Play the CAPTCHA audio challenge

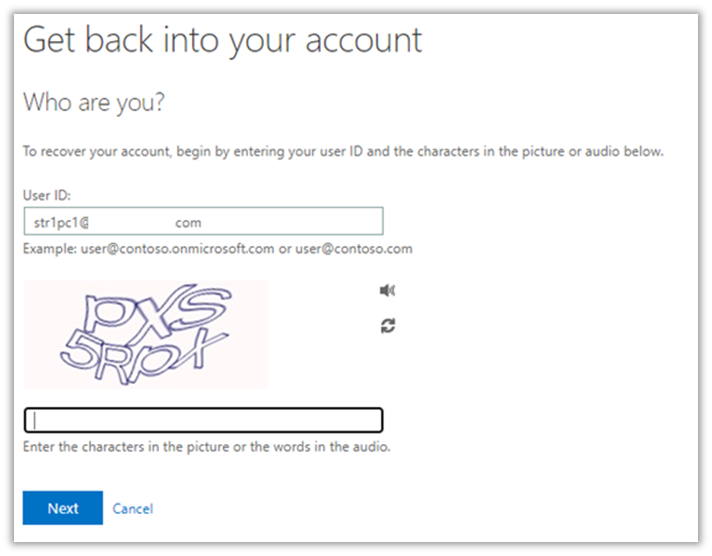pyautogui.click(x=388, y=290)
